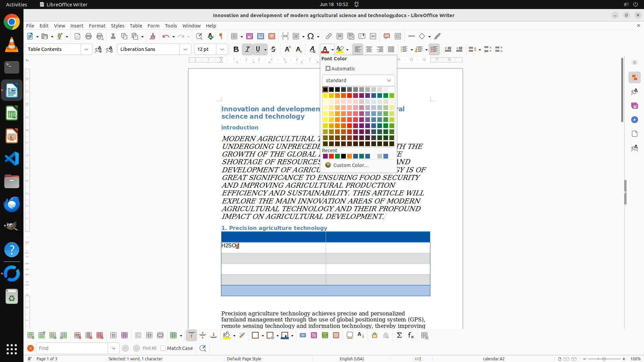The width and height of the screenshot is (644, 362).
Task: Click the Print icon
Action: click(89, 36)
